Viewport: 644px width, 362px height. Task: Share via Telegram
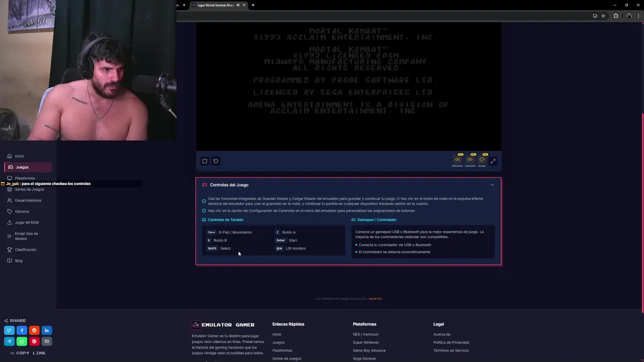9,341
